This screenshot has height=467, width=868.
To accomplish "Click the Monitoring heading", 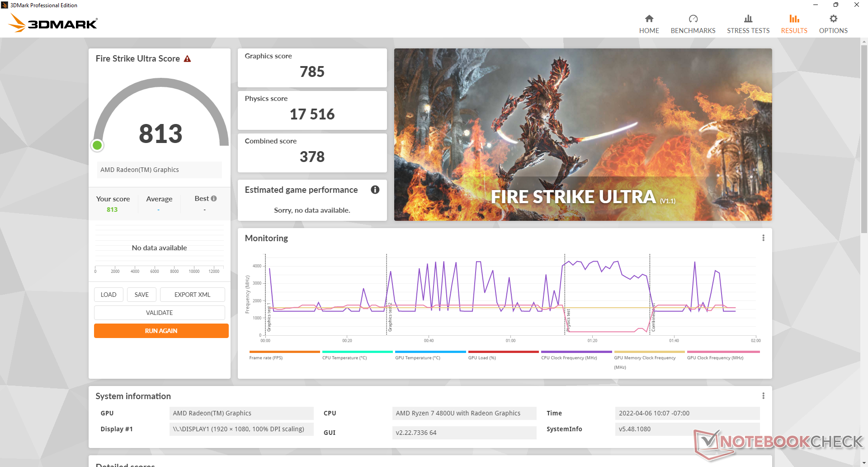I will pyautogui.click(x=266, y=238).
